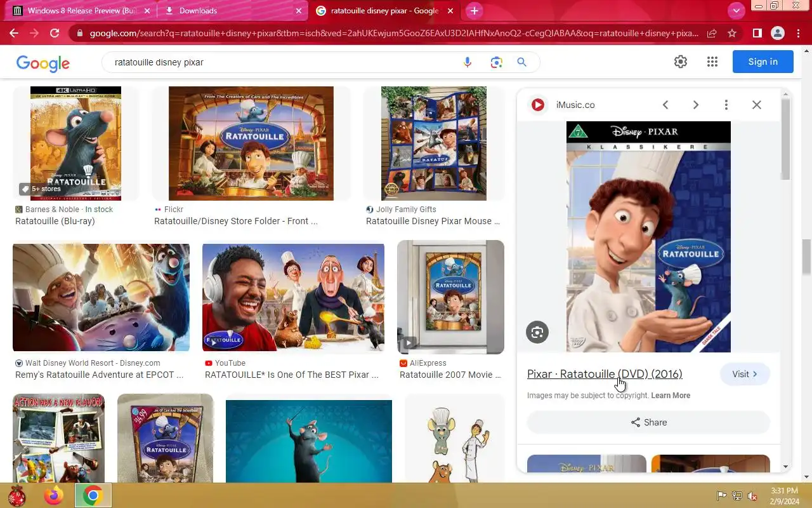Click the Share button in preview
The image size is (812, 508).
pos(648,422)
